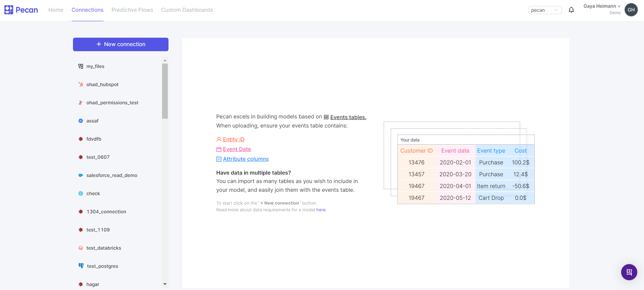The image size is (644, 290).
Task: Click the 1304_connection icon
Action: (x=81, y=212)
